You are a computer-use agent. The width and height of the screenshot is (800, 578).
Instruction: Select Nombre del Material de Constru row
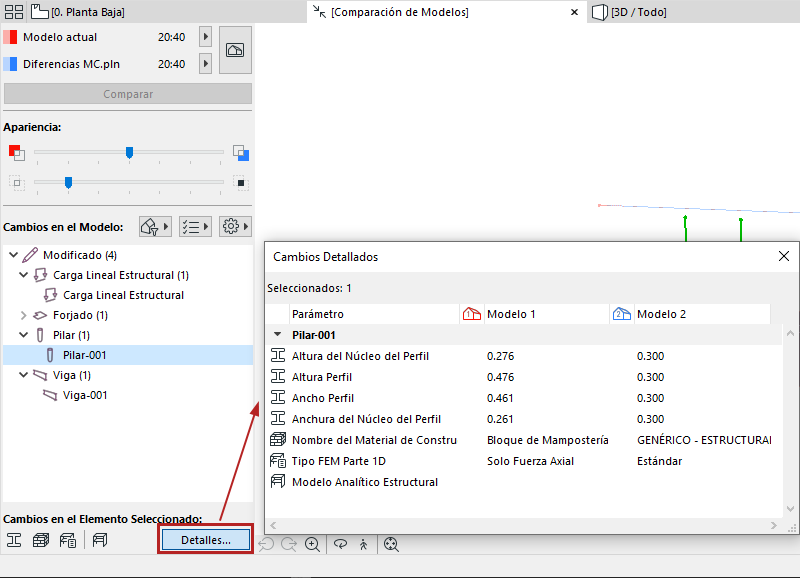(x=523, y=440)
